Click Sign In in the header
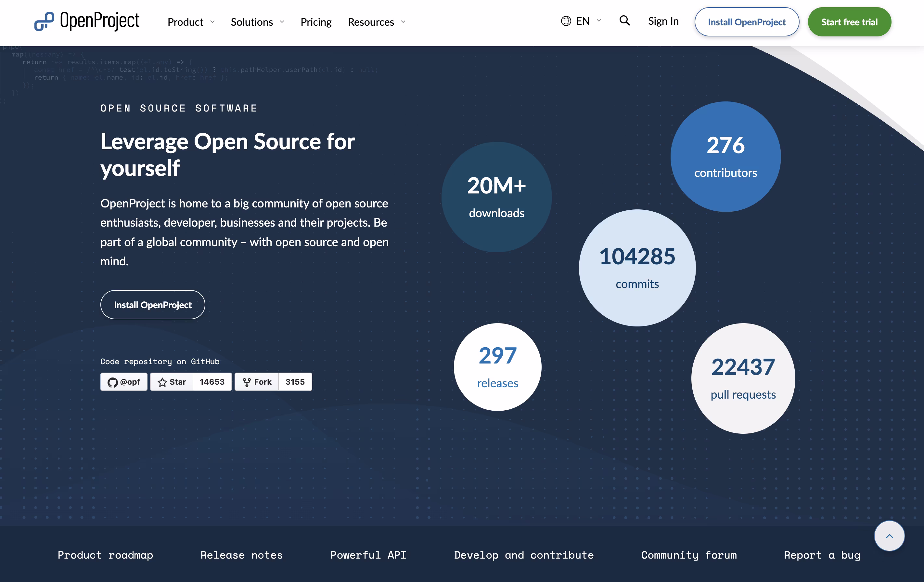This screenshot has height=582, width=924. tap(663, 21)
